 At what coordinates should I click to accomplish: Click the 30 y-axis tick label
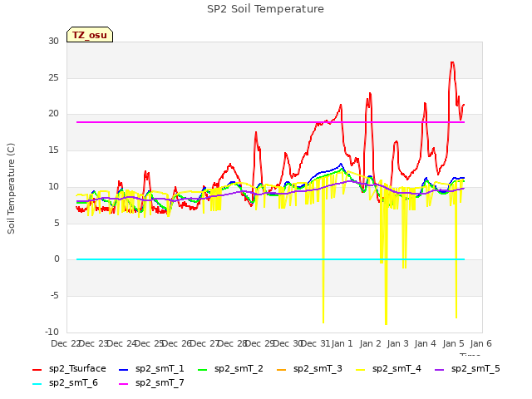(x=53, y=41)
